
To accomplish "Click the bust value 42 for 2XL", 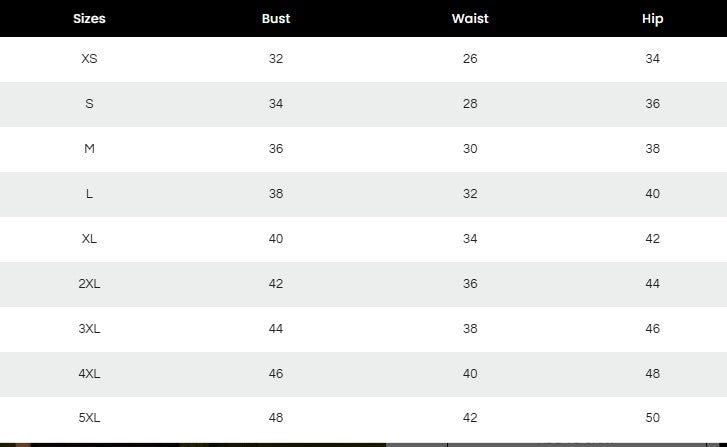I will pos(276,284).
